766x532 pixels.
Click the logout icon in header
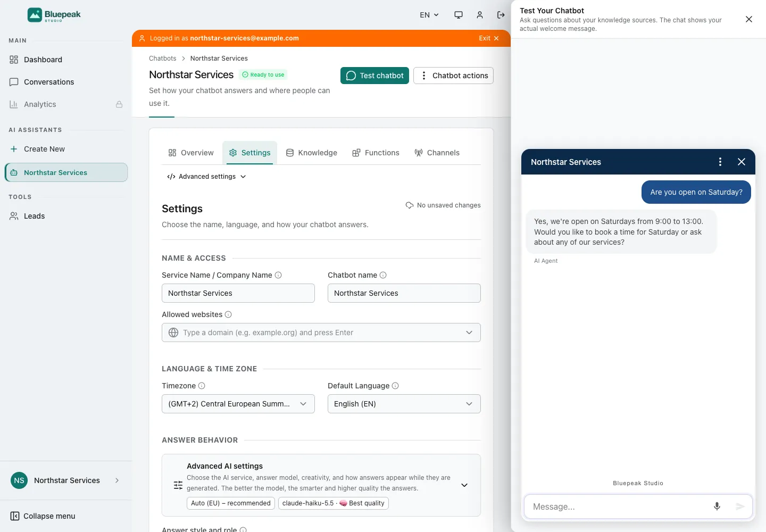coord(501,15)
